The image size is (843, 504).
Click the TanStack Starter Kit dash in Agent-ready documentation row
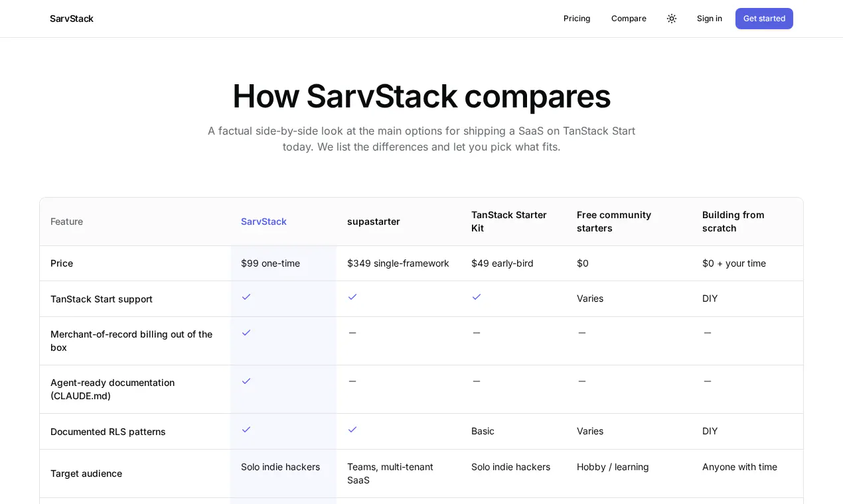pos(477,381)
